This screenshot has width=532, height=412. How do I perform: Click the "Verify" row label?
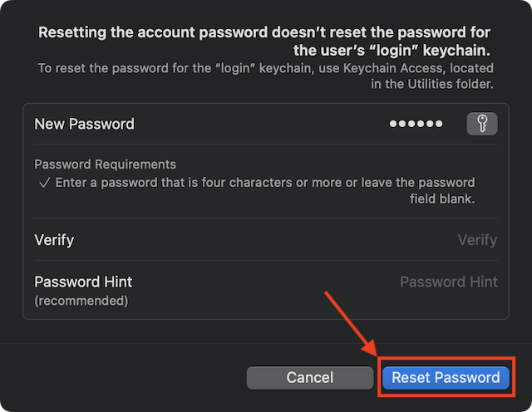click(x=54, y=240)
